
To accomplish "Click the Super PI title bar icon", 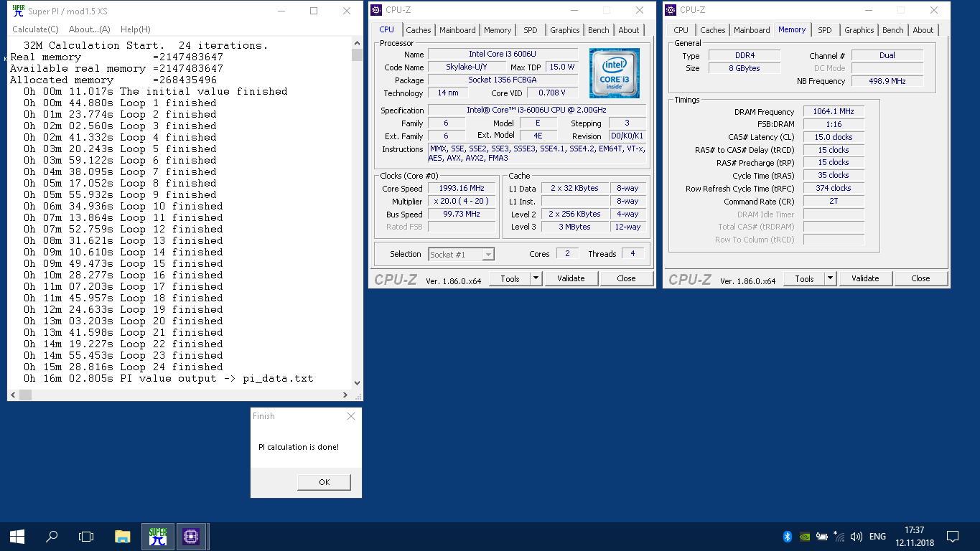I will pyautogui.click(x=19, y=11).
